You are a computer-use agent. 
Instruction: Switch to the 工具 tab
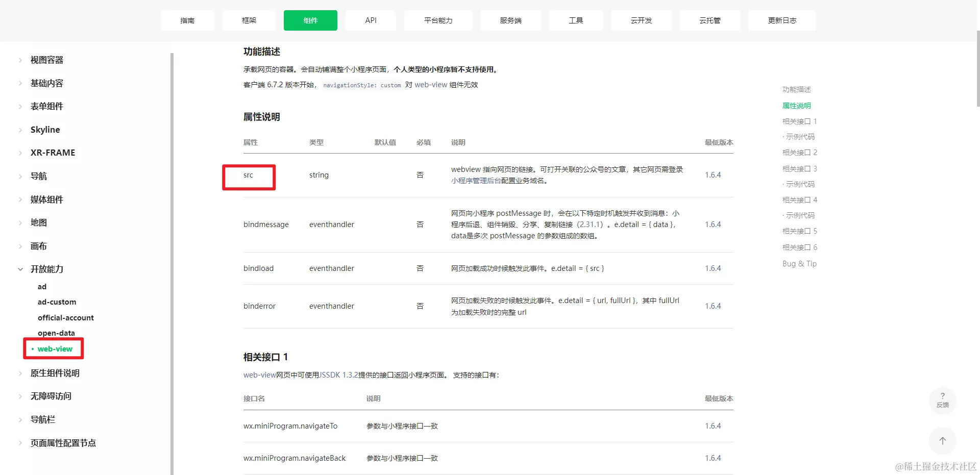(576, 20)
